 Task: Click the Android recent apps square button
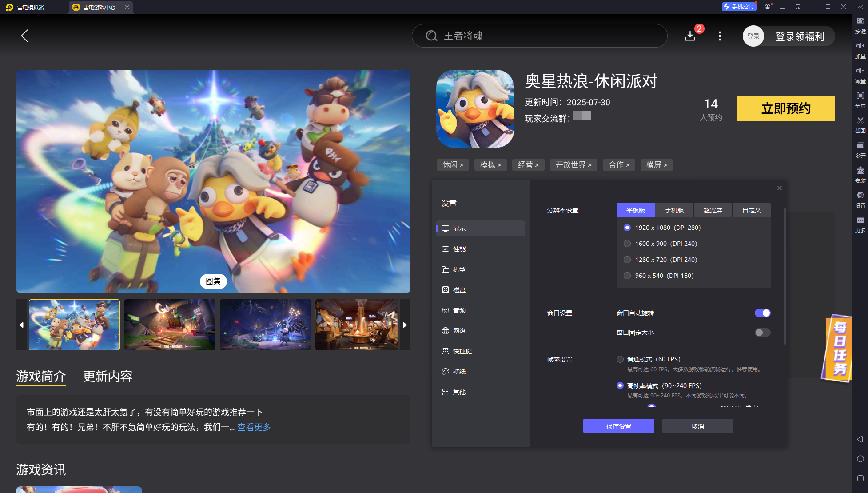coord(860,478)
